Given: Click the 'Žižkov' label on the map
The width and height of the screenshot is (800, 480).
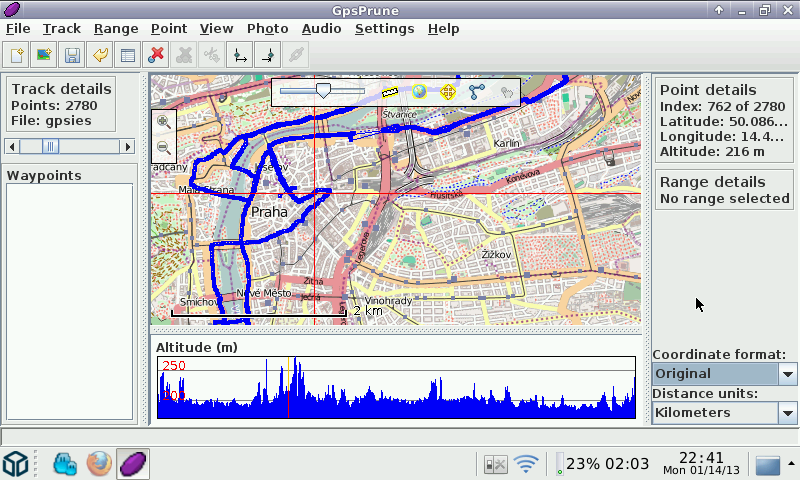Looking at the screenshot, I should pos(496,254).
